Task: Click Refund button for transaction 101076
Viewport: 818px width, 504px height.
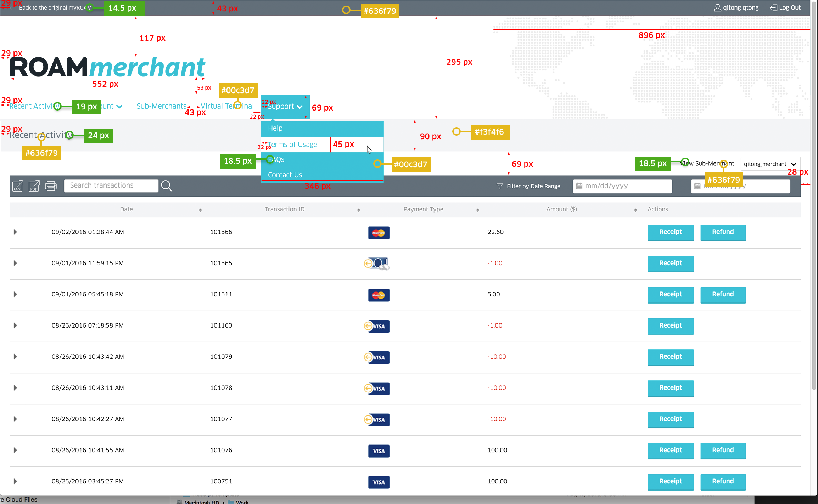Action: 723,451
